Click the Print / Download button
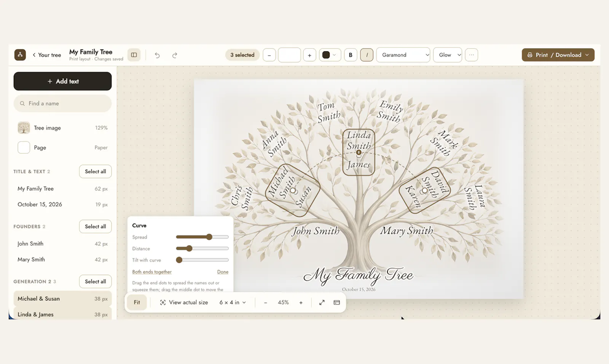Image resolution: width=609 pixels, height=364 pixels. pyautogui.click(x=558, y=55)
